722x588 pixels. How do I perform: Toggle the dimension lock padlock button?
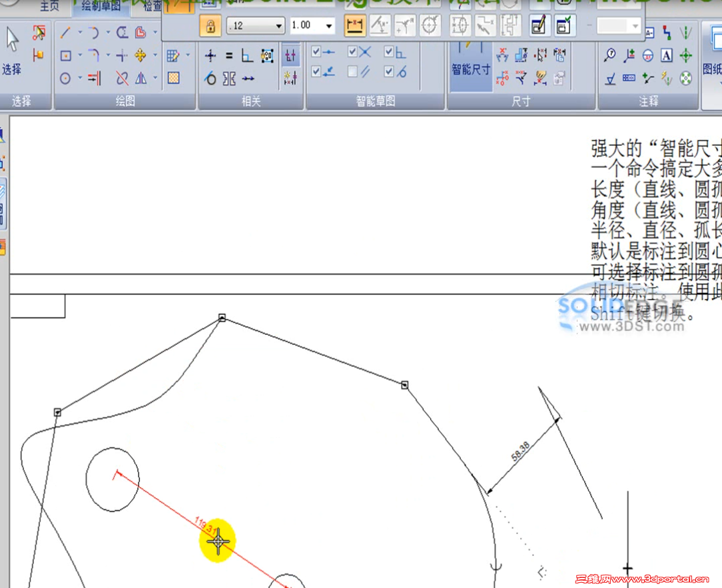point(210,26)
